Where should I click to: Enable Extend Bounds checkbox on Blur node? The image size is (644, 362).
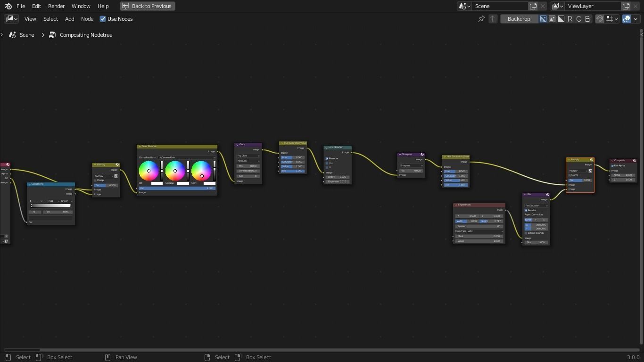526,233
